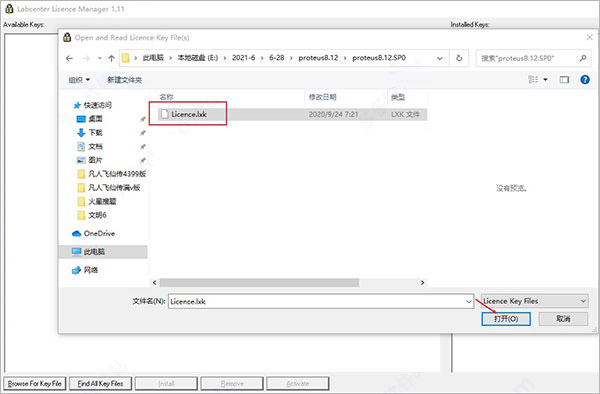Click the horizontal scrollbar left arrow

[x=155, y=282]
